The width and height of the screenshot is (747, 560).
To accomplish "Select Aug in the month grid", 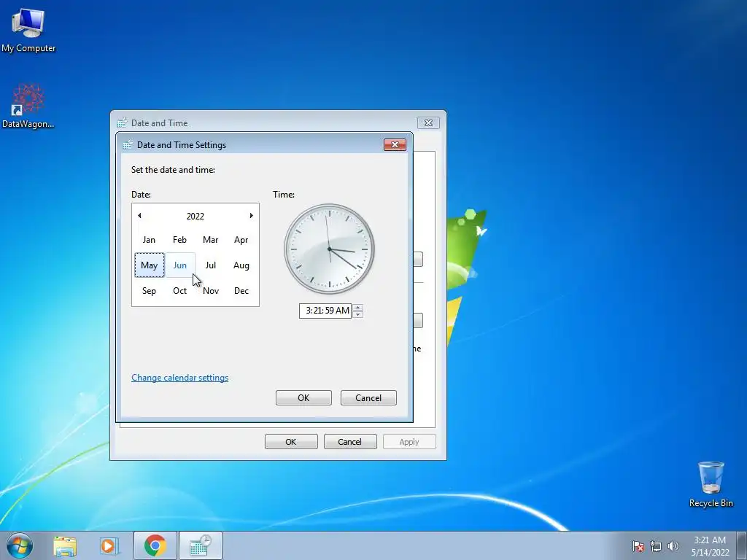I will (241, 265).
